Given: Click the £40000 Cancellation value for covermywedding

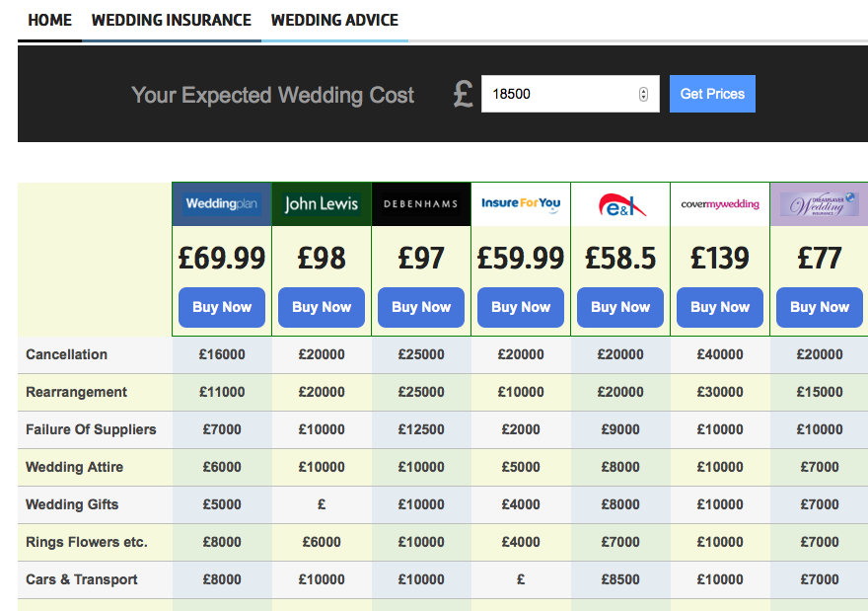Looking at the screenshot, I should (x=720, y=354).
